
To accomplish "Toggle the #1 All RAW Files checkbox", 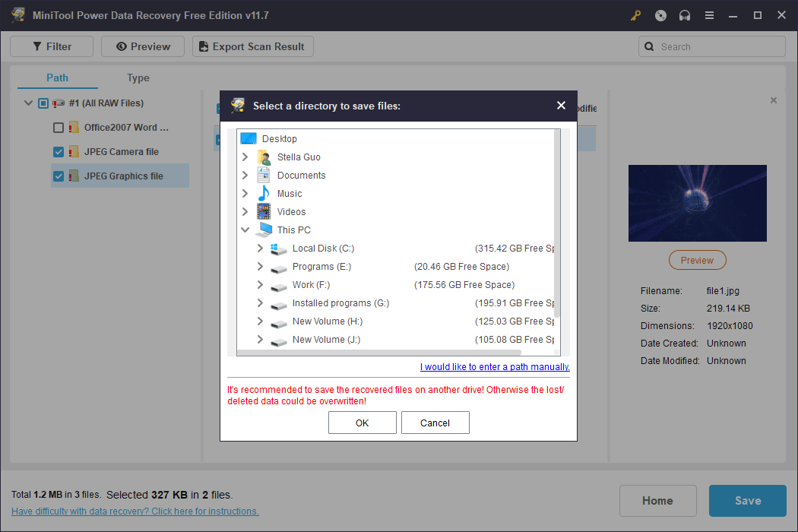I will coord(43,103).
